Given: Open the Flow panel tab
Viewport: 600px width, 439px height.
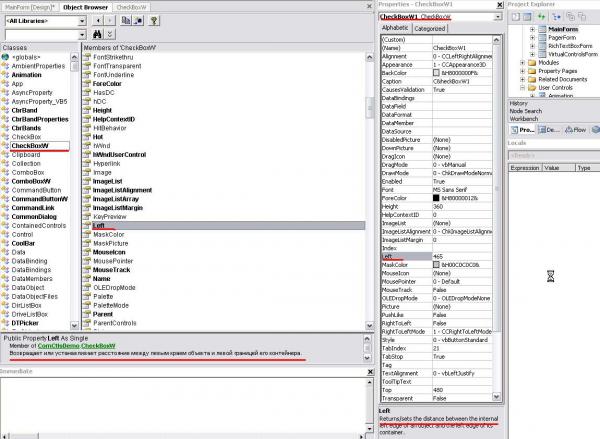Looking at the screenshot, I should [x=576, y=130].
